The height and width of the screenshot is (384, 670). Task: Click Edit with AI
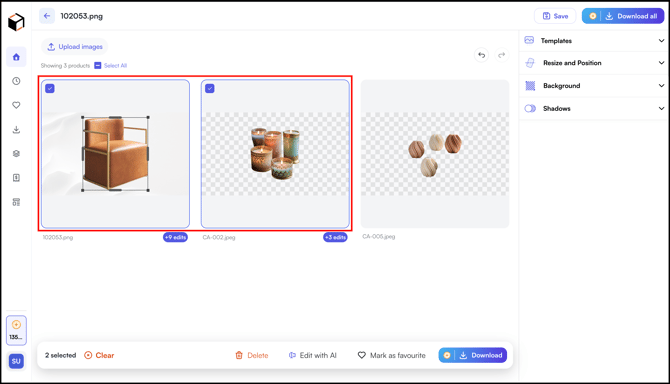(x=313, y=355)
